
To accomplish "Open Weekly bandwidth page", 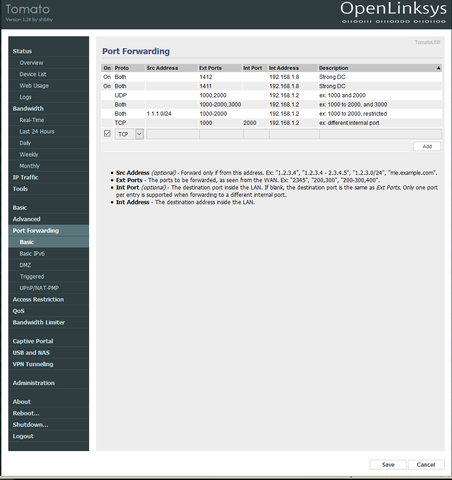I will pos(29,154).
